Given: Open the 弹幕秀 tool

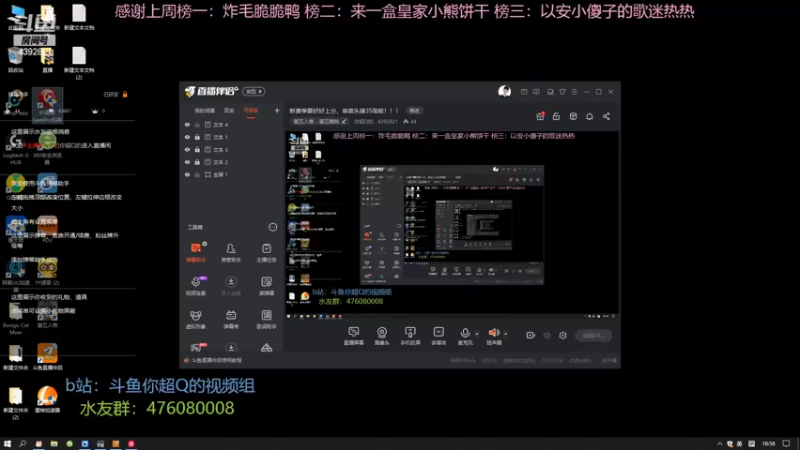Looking at the screenshot, I should coord(231,319).
